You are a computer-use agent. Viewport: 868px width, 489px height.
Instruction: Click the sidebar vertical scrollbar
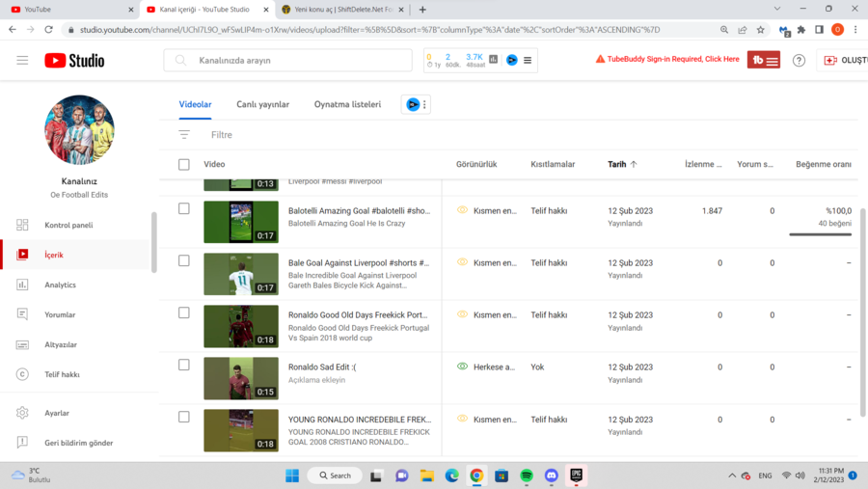tap(154, 242)
